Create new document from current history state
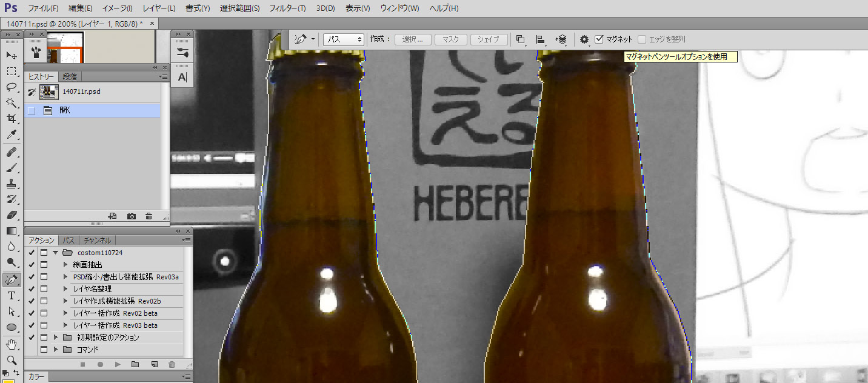This screenshot has width=868, height=383. [x=112, y=216]
